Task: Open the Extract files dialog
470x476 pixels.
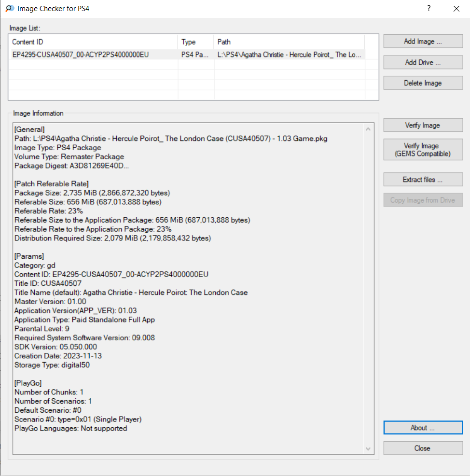Action: click(423, 180)
